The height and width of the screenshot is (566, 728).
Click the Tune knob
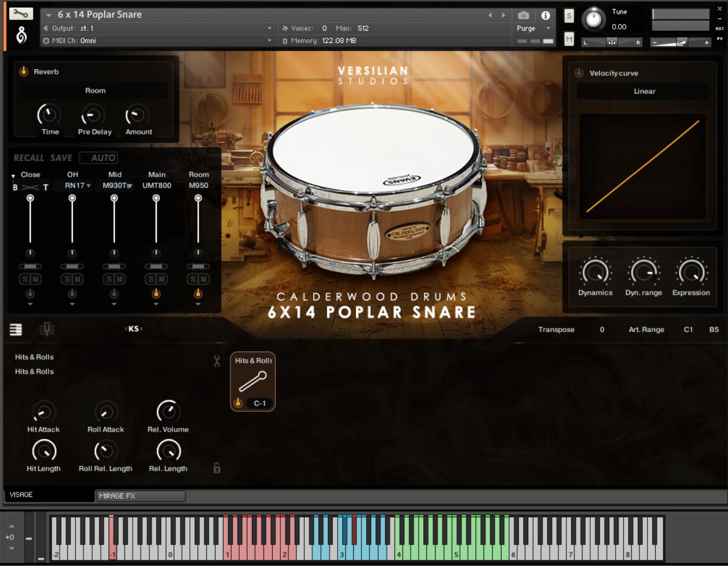tap(594, 20)
